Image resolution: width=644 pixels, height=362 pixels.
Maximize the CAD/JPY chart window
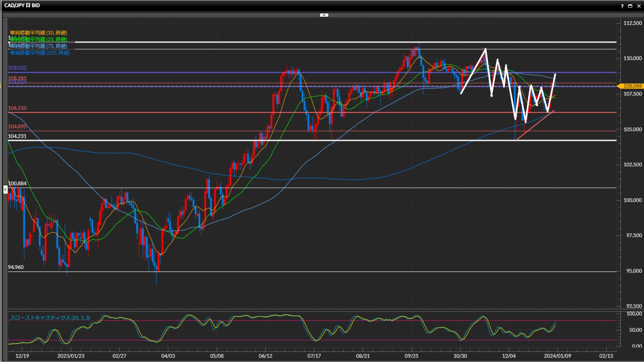point(630,6)
